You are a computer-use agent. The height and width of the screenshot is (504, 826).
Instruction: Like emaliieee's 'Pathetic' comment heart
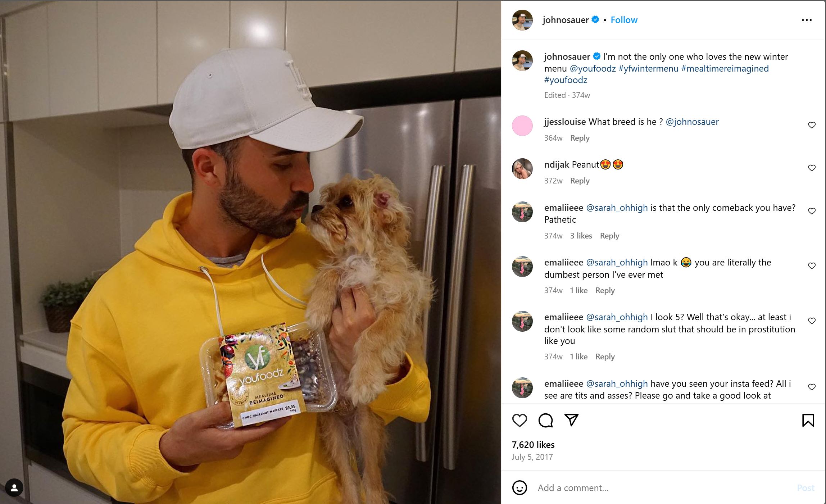tap(812, 211)
